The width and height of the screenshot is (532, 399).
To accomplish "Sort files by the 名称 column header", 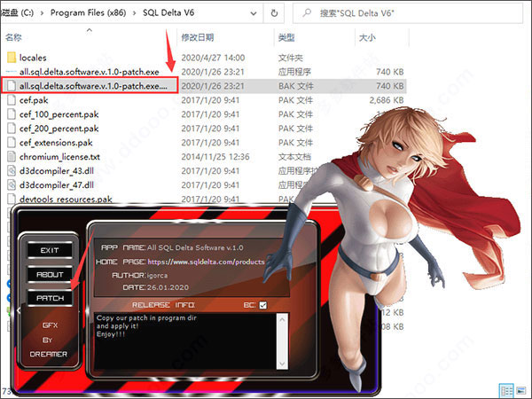I will pos(13,37).
